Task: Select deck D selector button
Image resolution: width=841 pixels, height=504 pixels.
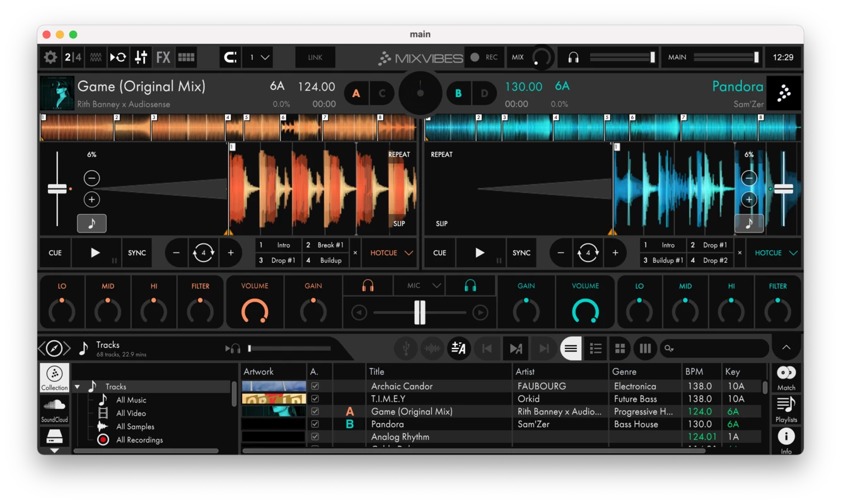Action: tap(484, 93)
